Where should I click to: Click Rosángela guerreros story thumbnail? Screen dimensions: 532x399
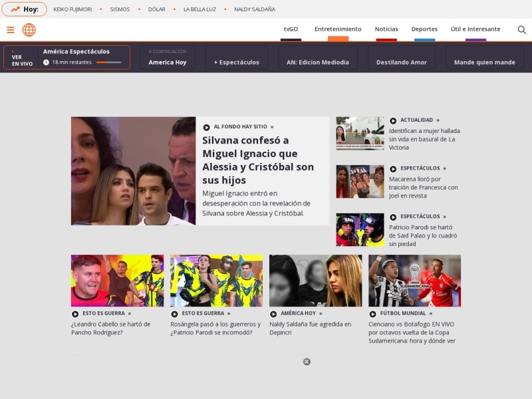217,281
